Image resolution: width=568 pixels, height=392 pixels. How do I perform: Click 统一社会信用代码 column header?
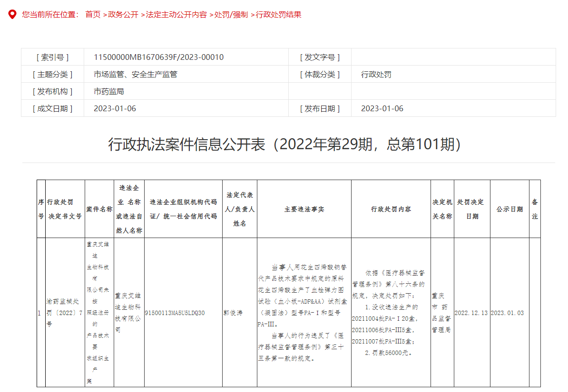click(183, 209)
